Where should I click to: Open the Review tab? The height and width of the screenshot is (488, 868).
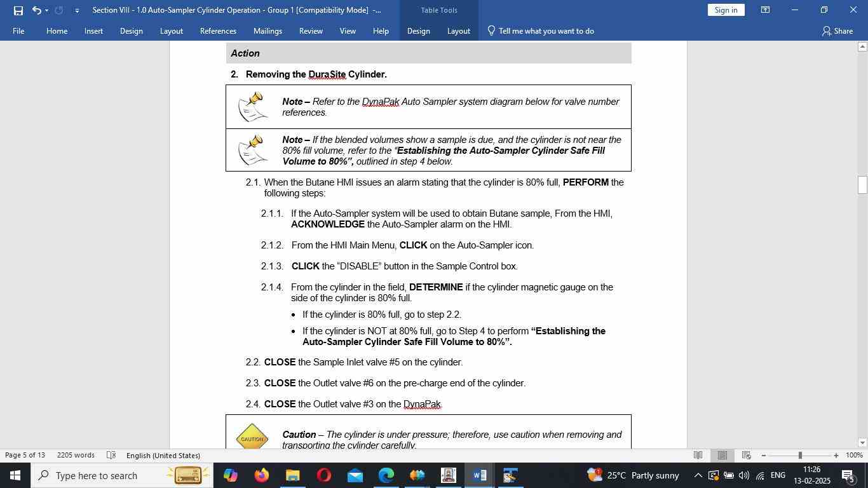click(x=311, y=30)
